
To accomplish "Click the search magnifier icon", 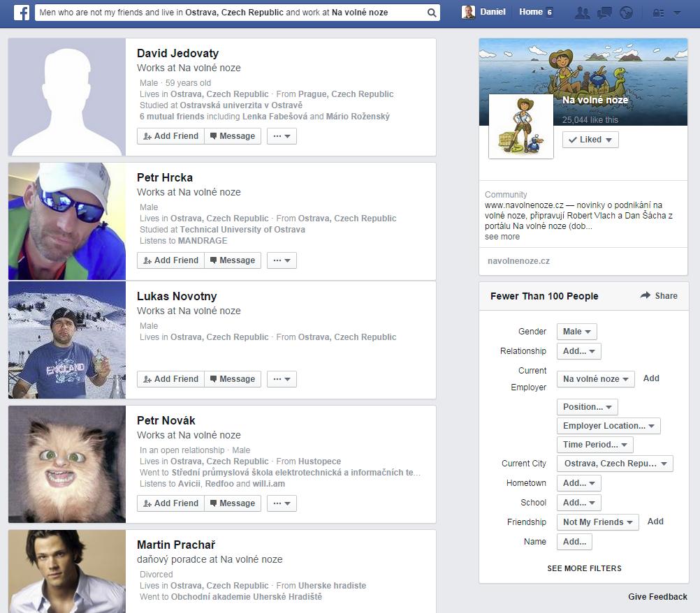I will [x=431, y=13].
